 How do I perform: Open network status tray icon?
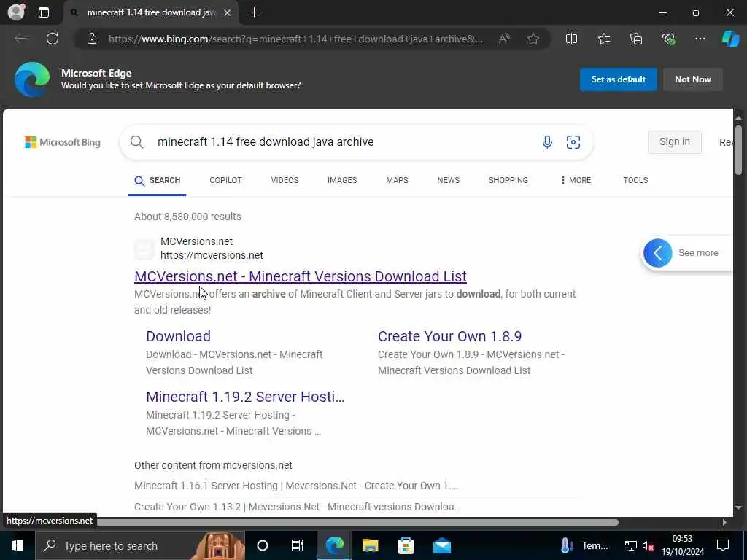(x=631, y=545)
